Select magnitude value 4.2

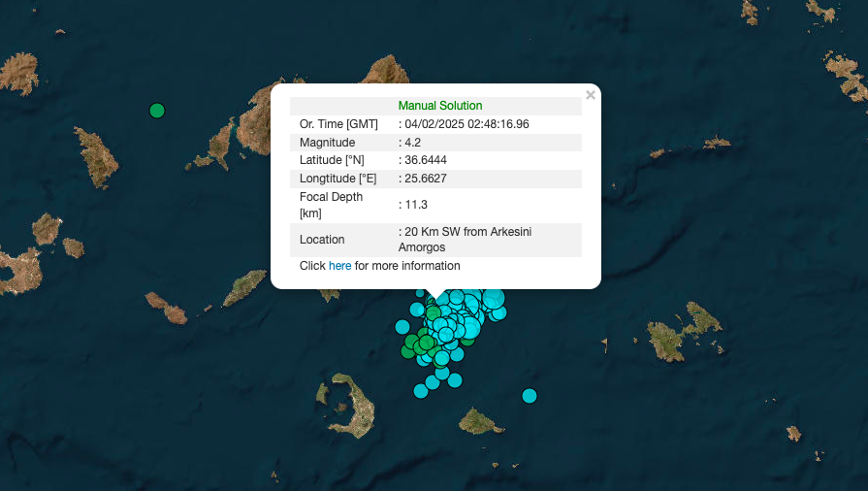coord(412,143)
